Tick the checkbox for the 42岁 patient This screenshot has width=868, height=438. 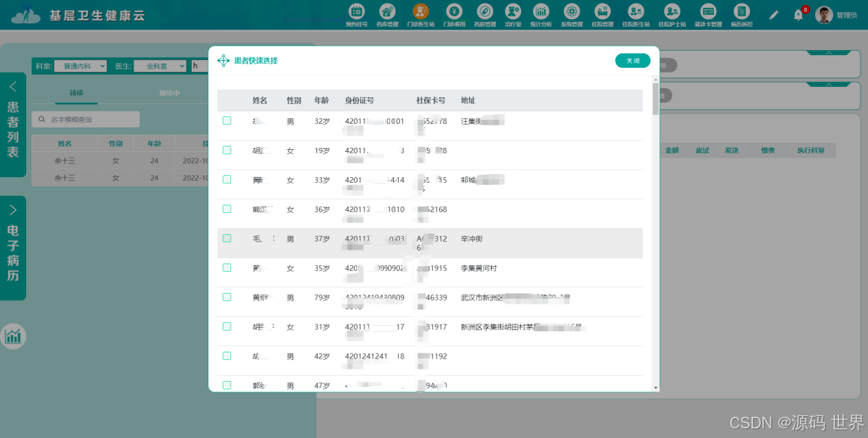227,356
